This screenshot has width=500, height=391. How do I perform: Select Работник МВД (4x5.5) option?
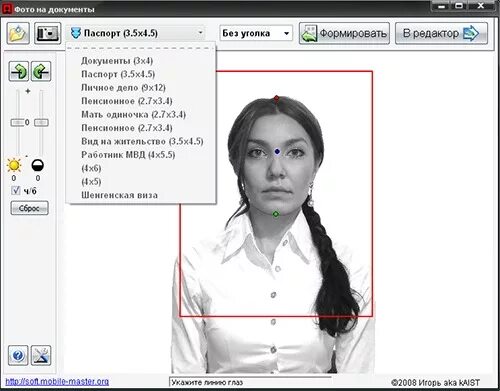tap(128, 155)
